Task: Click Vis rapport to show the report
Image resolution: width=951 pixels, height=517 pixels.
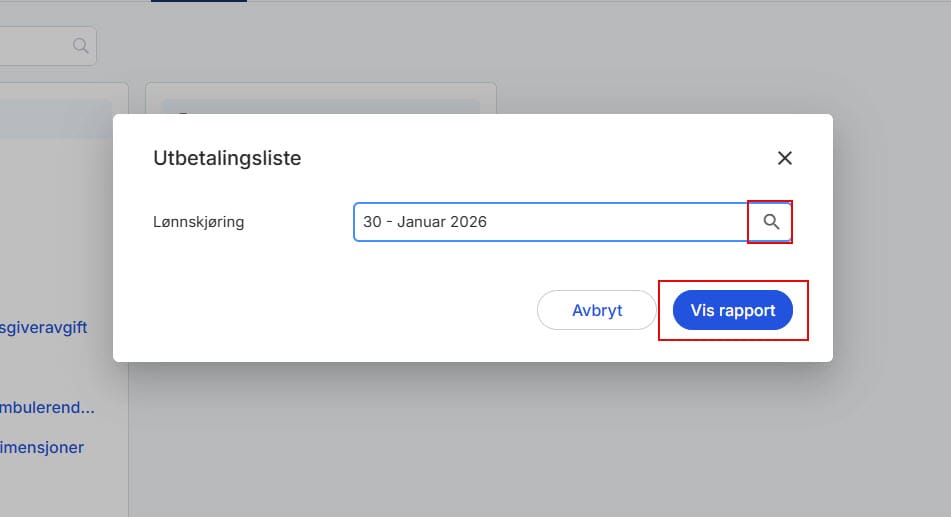Action: point(732,311)
